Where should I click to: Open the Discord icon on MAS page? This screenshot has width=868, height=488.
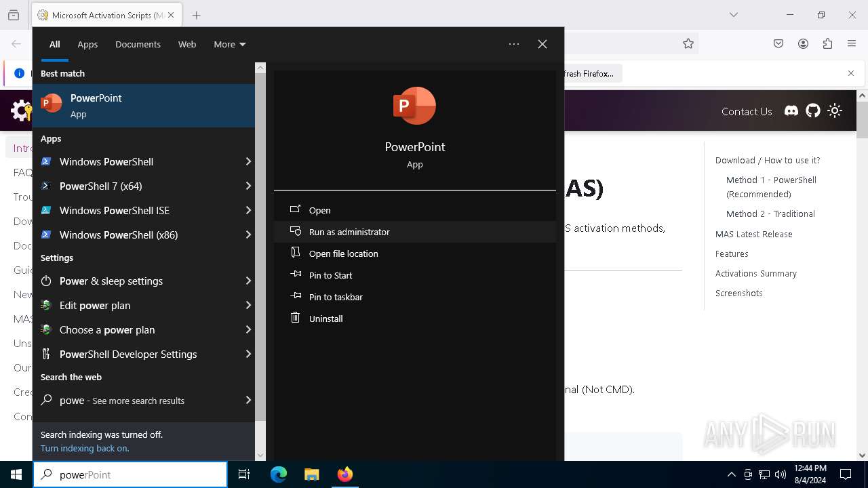coord(791,110)
